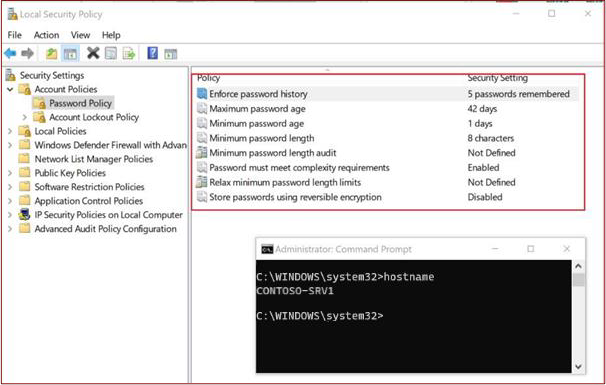Select Password must meet complexity requirements policy
The height and width of the screenshot is (385, 606).
300,167
